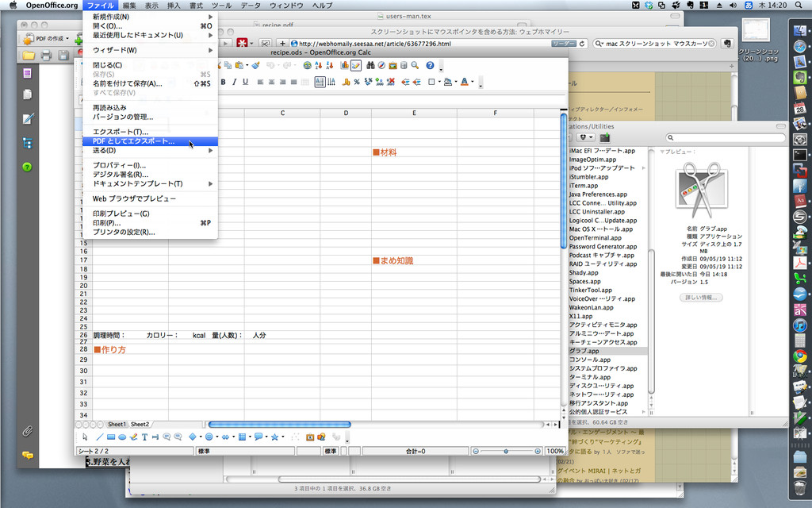Open the borders dropdown in the toolbar
This screenshot has height=508, width=812.
[x=439, y=79]
